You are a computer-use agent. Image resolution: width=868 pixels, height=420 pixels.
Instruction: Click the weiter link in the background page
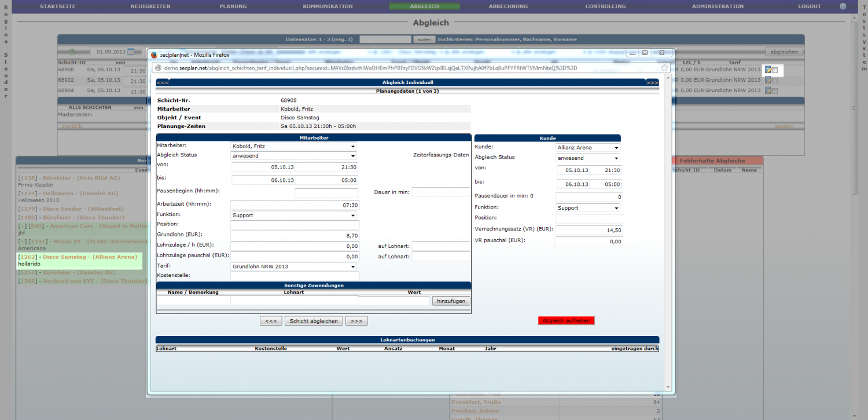784,126
